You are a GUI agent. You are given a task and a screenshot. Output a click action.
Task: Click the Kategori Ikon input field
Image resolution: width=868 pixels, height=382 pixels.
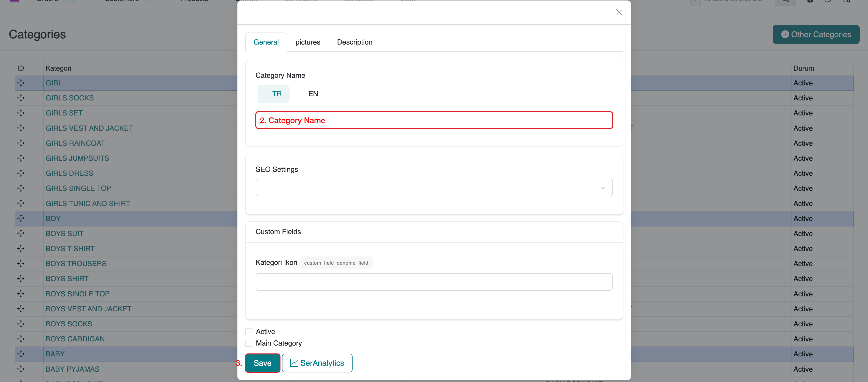pos(434,282)
